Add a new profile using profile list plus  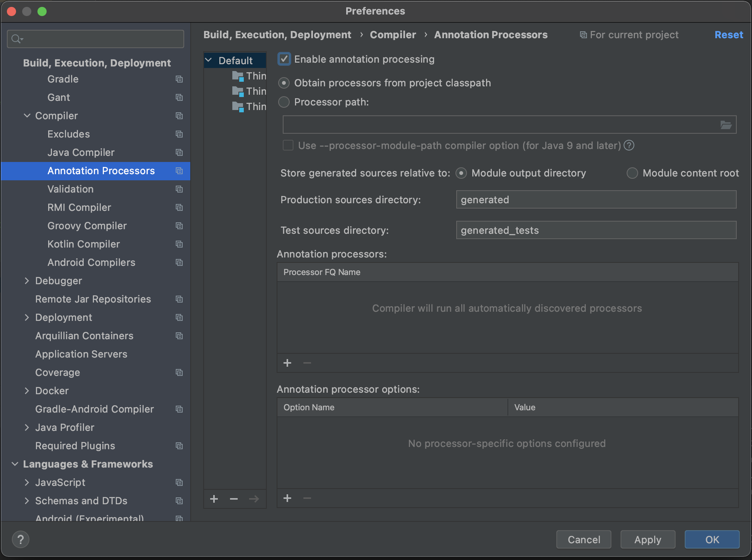214,499
